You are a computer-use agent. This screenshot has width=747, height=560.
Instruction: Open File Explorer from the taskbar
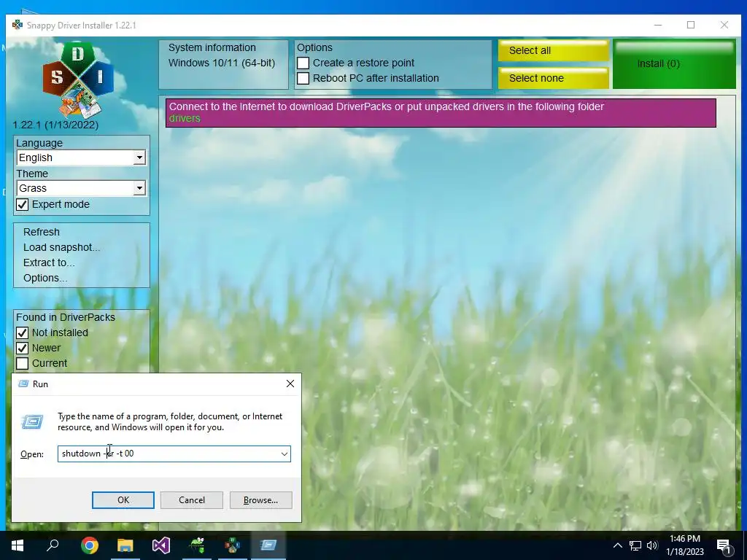click(125, 545)
